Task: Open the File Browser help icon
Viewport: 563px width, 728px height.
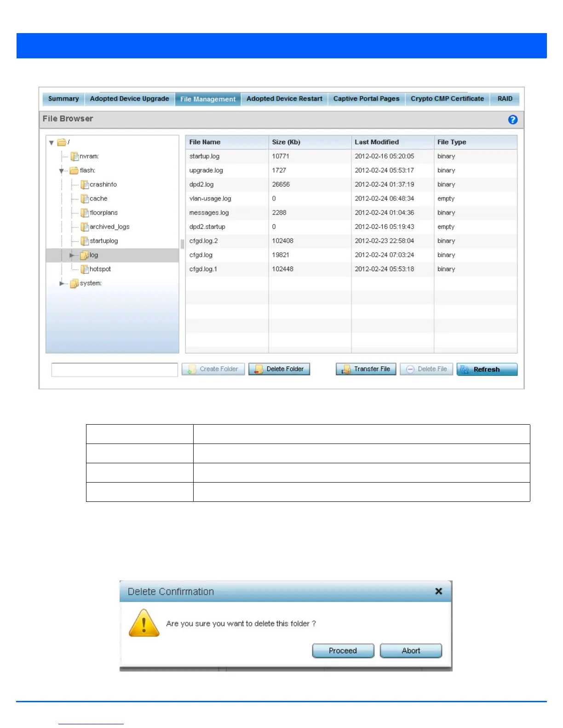Action: pyautogui.click(x=512, y=119)
